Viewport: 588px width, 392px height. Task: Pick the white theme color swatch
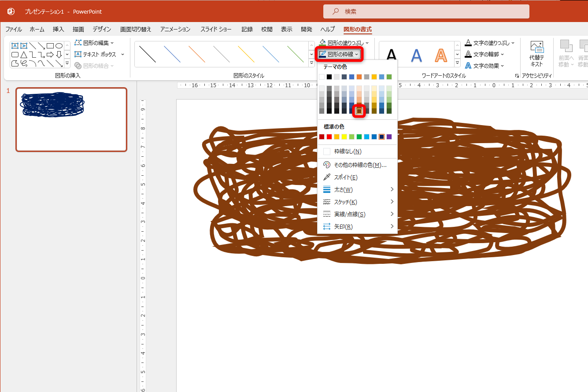[x=322, y=77]
